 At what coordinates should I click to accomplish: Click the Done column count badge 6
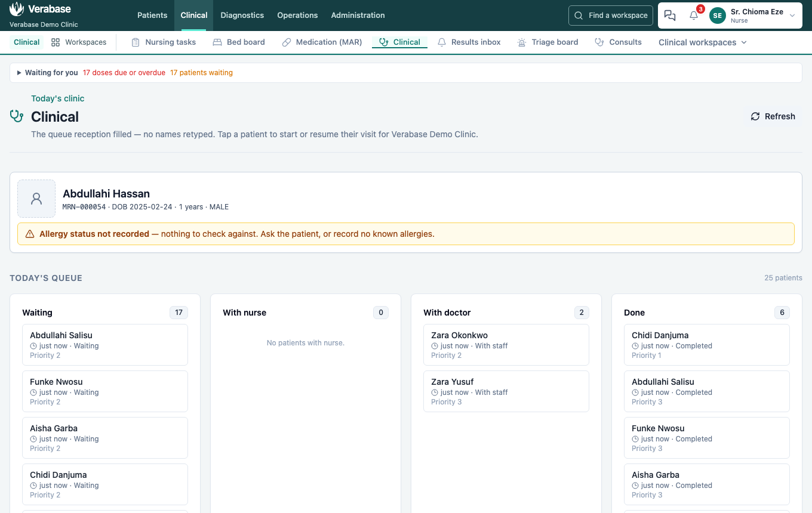point(782,313)
